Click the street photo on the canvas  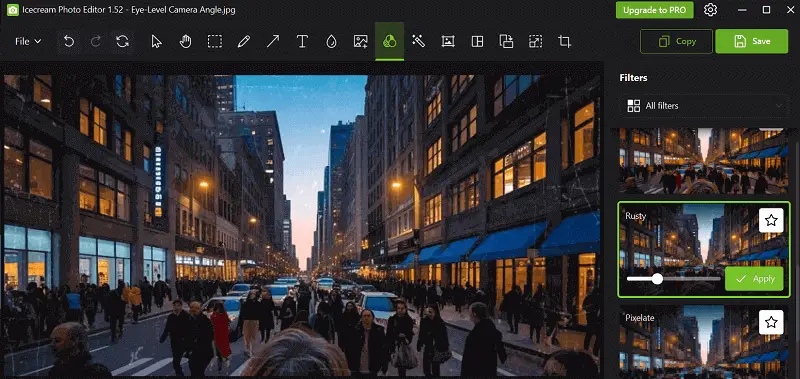(x=301, y=224)
